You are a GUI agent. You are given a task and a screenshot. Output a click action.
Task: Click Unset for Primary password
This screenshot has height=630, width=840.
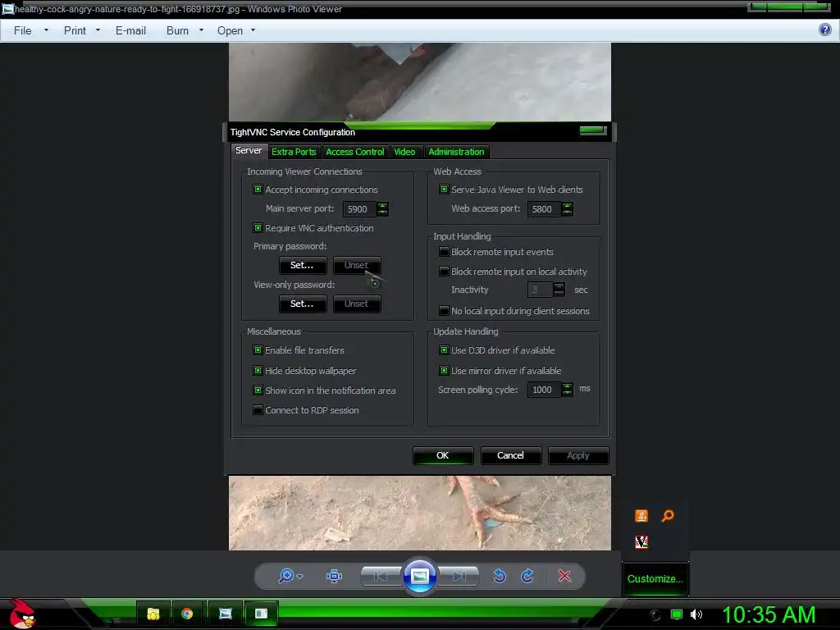(x=357, y=265)
